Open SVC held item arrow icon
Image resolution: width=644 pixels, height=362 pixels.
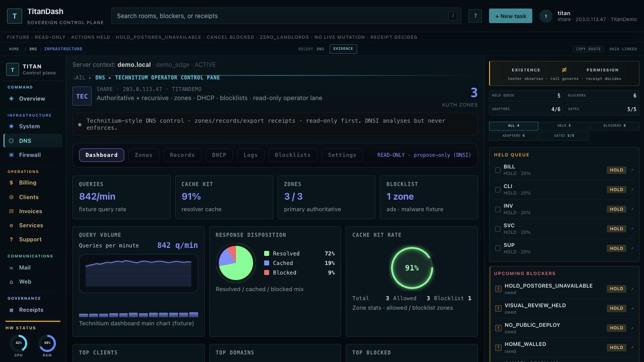pos(632,229)
